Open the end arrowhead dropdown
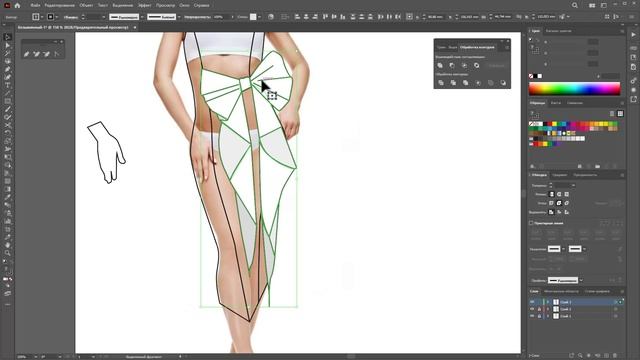Image resolution: width=640 pixels, height=360 pixels. (x=584, y=249)
